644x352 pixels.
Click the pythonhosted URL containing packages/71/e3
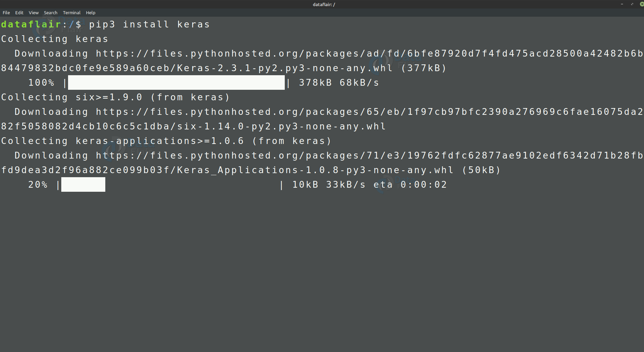[369, 156]
